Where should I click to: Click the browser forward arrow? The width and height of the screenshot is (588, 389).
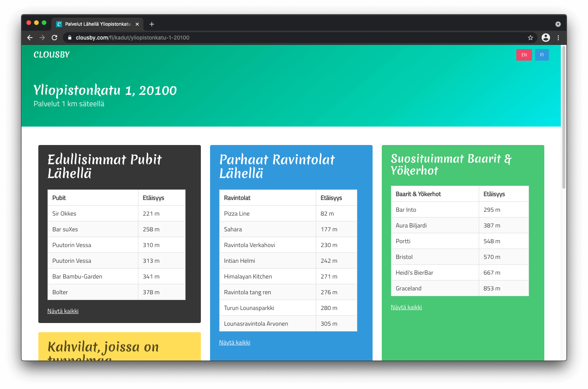click(x=42, y=38)
